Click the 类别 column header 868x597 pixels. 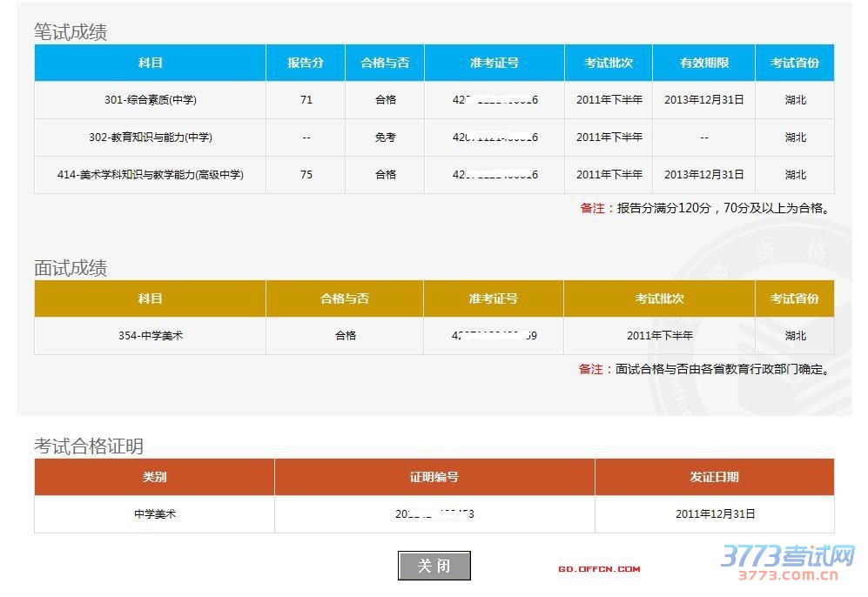pyautogui.click(x=154, y=477)
